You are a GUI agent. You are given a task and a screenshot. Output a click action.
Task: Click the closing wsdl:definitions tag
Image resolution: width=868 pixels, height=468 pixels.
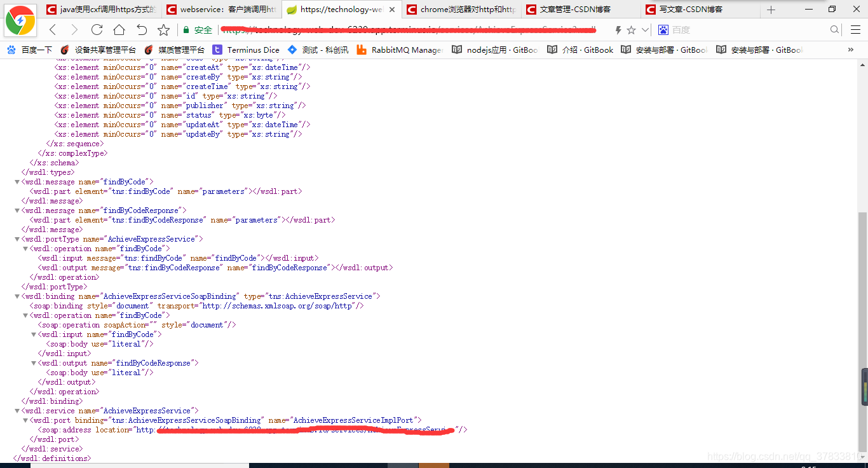pyautogui.click(x=52, y=458)
